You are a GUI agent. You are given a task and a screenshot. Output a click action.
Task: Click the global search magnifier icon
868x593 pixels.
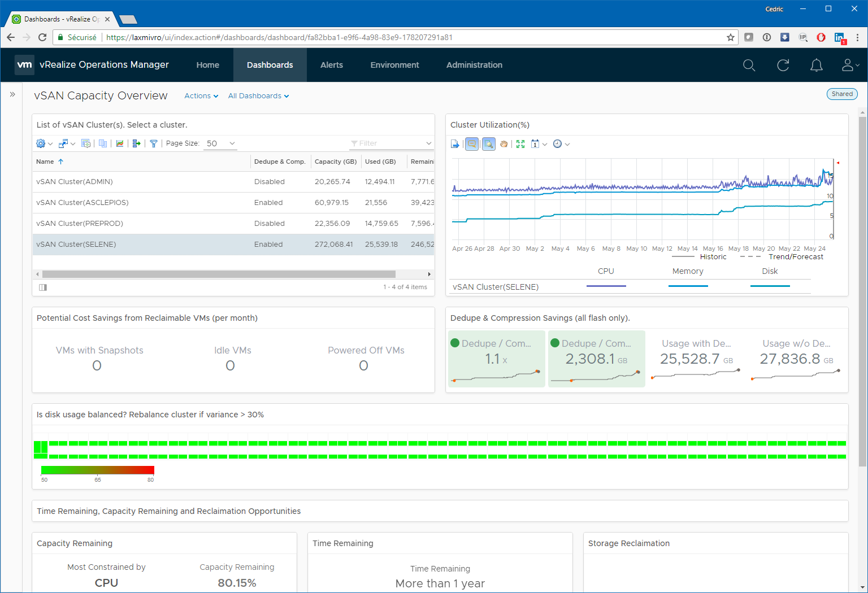pyautogui.click(x=749, y=66)
